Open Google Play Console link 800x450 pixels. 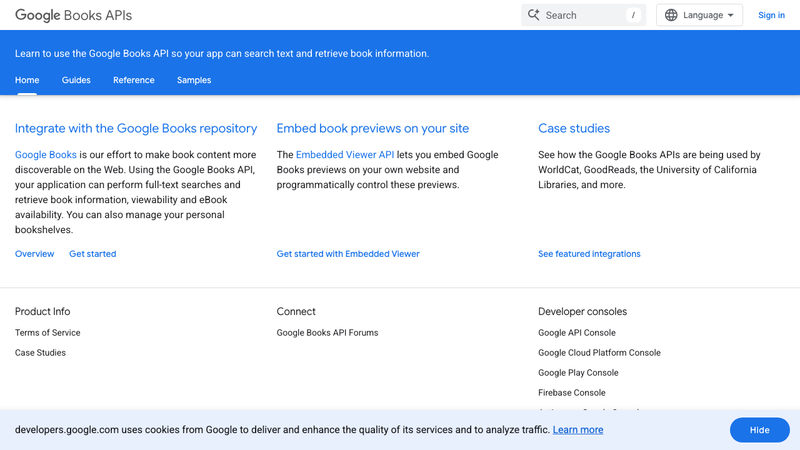point(578,372)
